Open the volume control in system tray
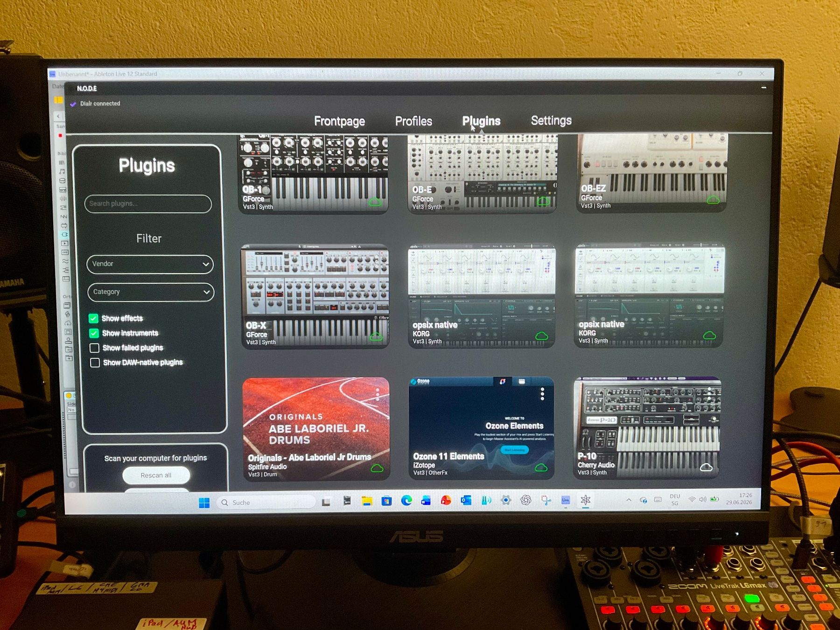 click(x=702, y=499)
